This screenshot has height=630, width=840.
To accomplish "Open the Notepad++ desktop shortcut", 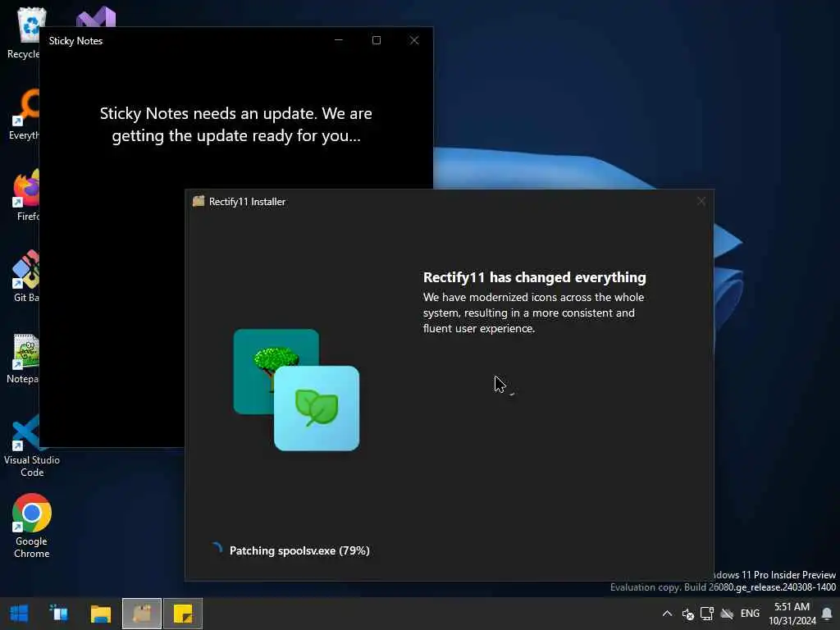I will click(24, 358).
